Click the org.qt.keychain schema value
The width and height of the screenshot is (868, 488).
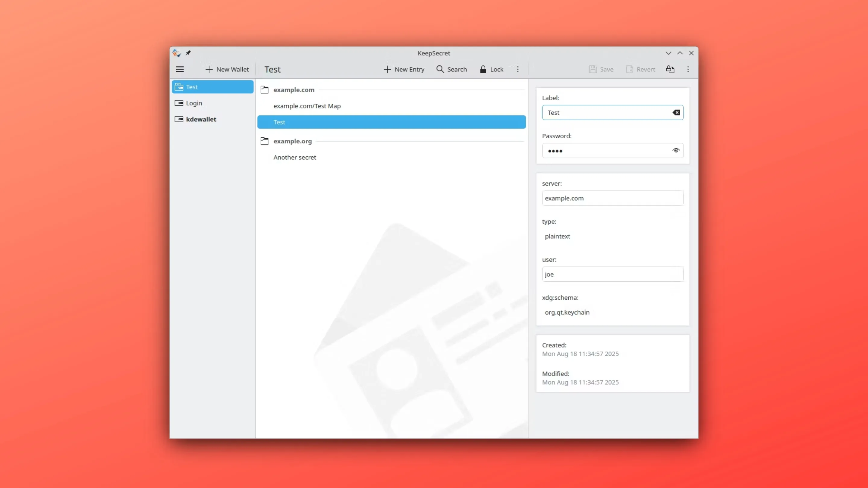[567, 313]
